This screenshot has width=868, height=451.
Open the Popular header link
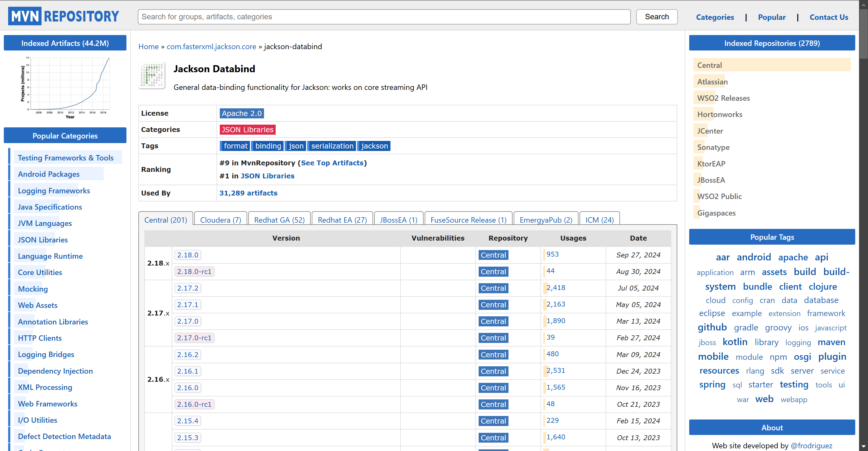(x=771, y=17)
